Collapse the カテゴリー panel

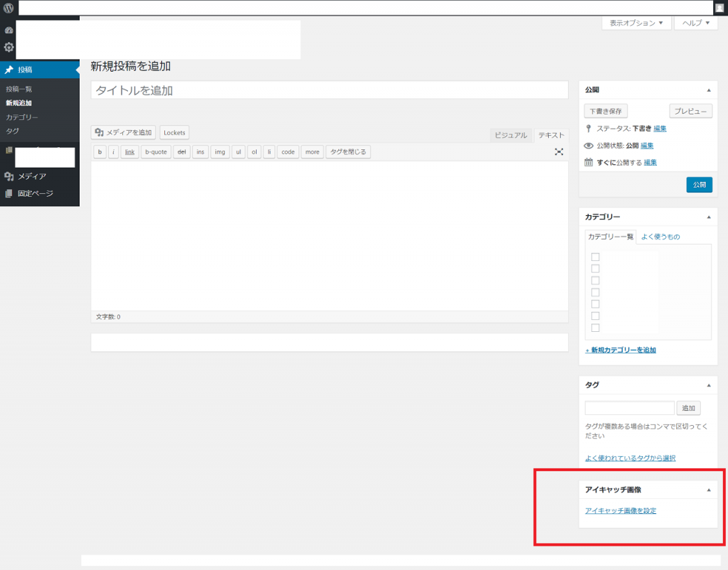coord(709,217)
